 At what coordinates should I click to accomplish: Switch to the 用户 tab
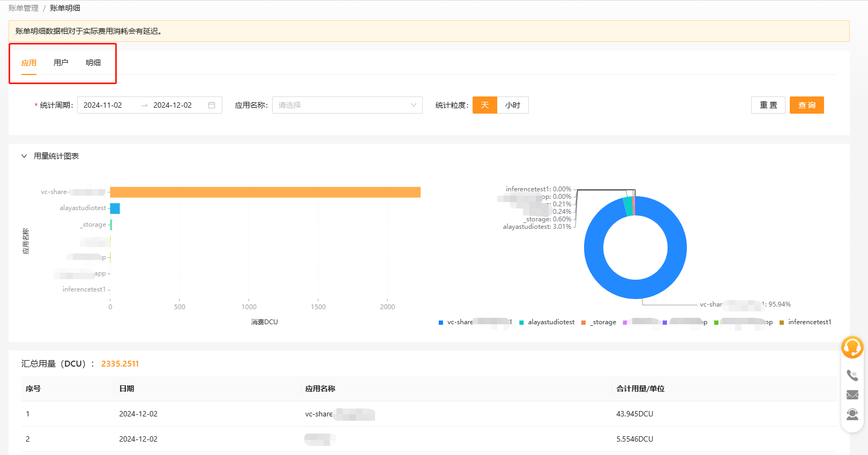(61, 63)
